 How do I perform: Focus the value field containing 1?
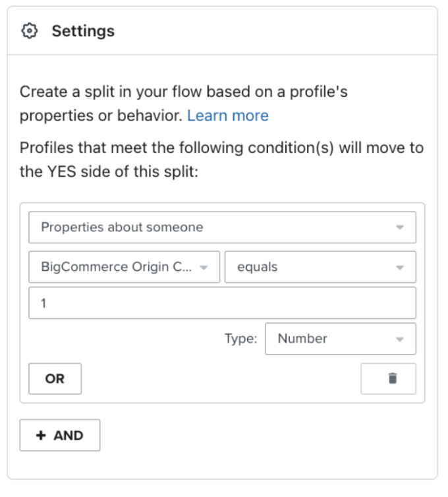click(221, 303)
